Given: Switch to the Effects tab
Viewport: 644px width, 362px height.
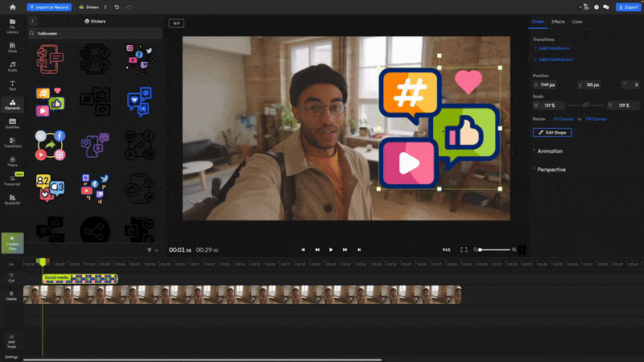Looking at the screenshot, I should [558, 22].
